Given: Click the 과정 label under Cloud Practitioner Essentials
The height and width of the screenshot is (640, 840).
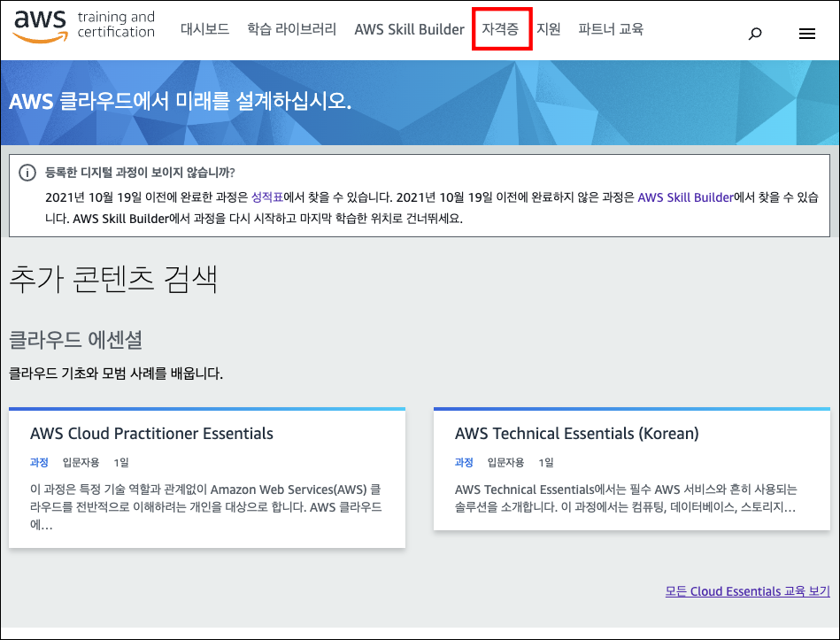Looking at the screenshot, I should click(39, 462).
